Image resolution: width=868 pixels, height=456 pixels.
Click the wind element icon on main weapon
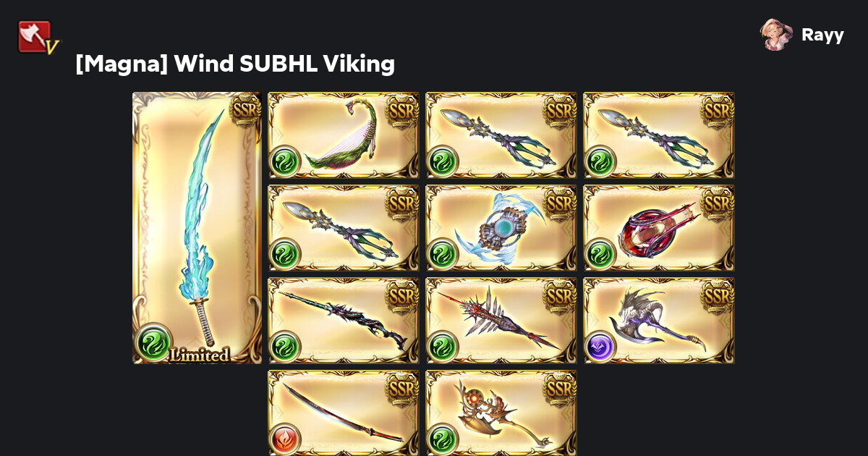(153, 342)
